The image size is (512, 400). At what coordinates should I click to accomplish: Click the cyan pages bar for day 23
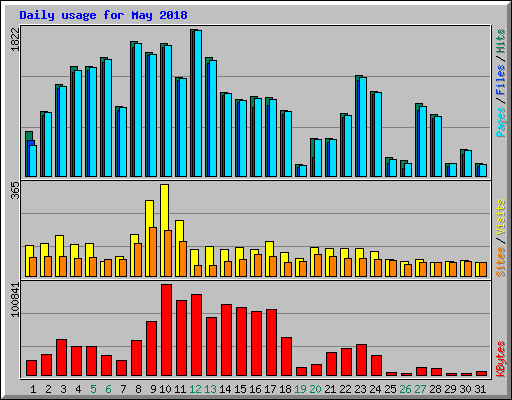click(363, 127)
